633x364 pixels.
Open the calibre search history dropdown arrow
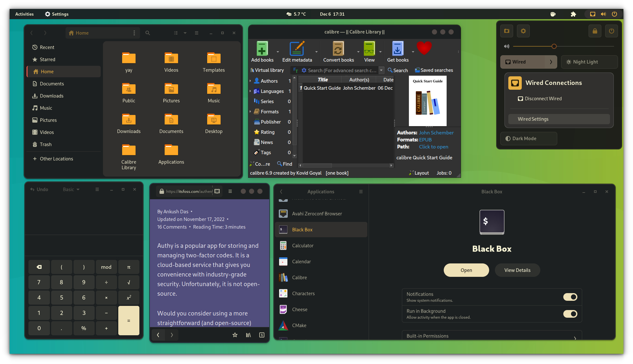click(x=381, y=70)
